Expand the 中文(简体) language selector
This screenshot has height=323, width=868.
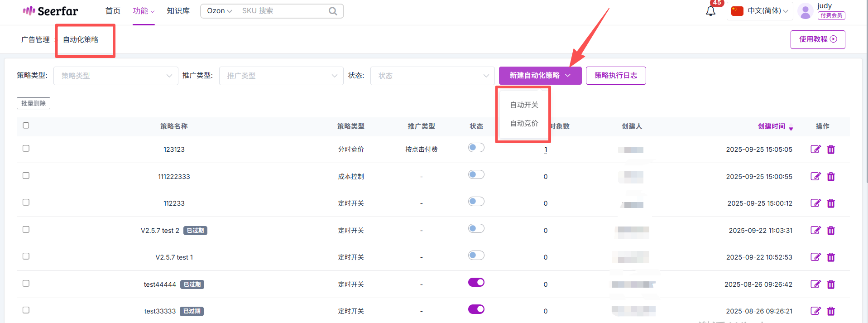click(761, 11)
